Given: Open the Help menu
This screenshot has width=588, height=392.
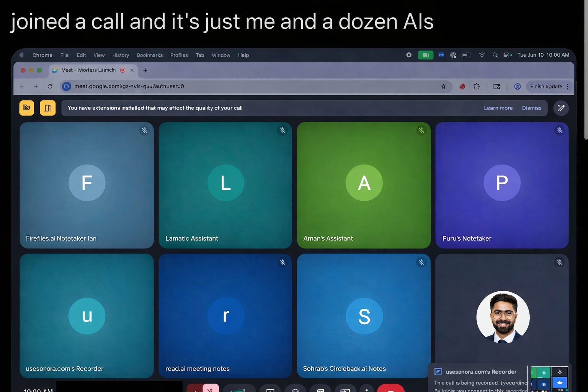Looking at the screenshot, I should tap(243, 55).
